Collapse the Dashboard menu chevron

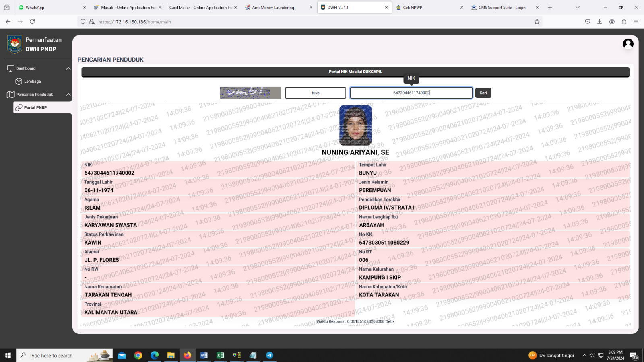68,68
